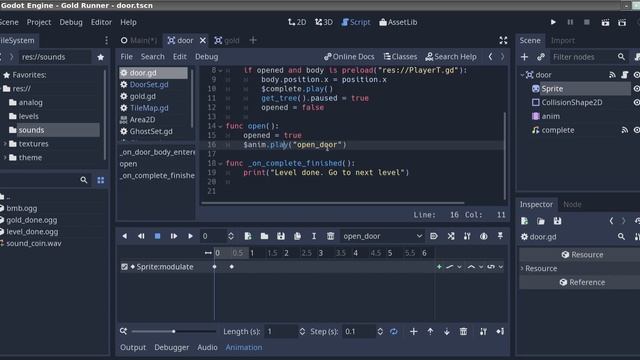Play the current scene clapper icon
The height and width of the screenshot is (360, 640).
click(x=605, y=22)
